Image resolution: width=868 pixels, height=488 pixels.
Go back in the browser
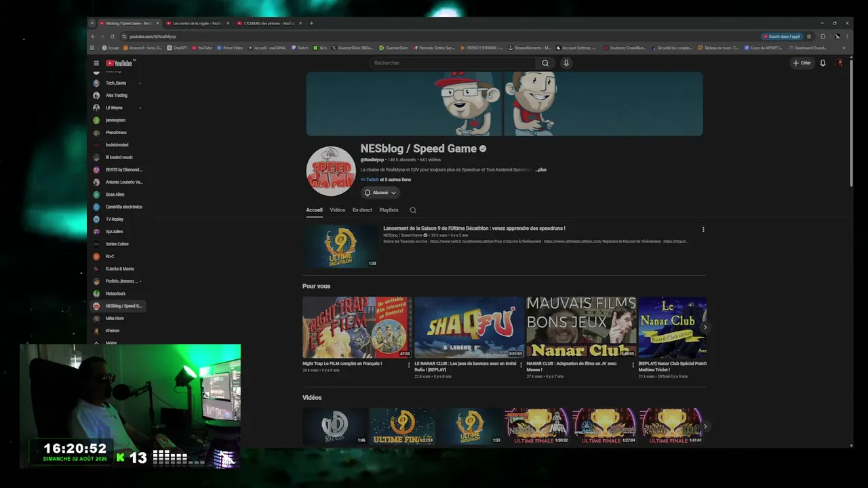92,37
